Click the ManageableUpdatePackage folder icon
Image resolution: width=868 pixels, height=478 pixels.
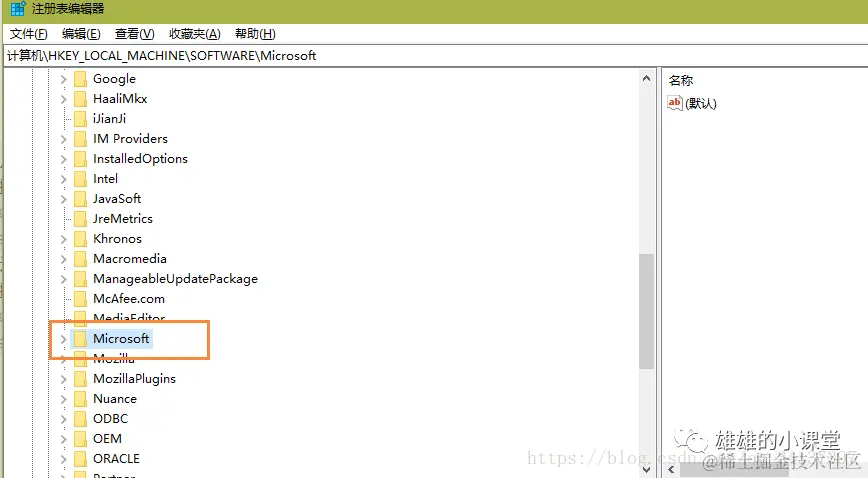[80, 279]
